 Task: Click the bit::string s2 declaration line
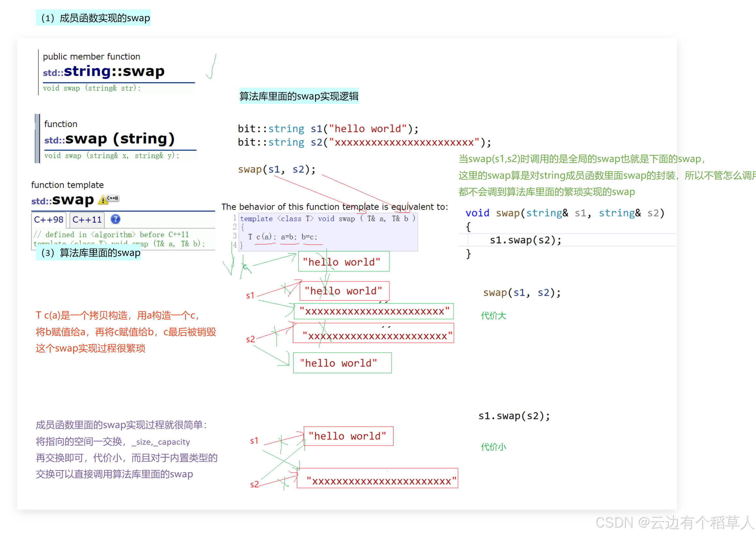[364, 142]
